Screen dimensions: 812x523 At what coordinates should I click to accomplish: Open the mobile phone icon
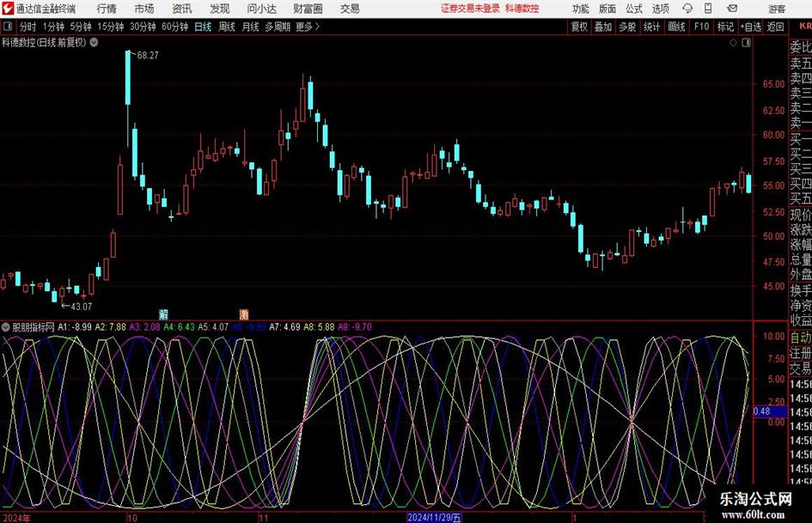point(708,9)
